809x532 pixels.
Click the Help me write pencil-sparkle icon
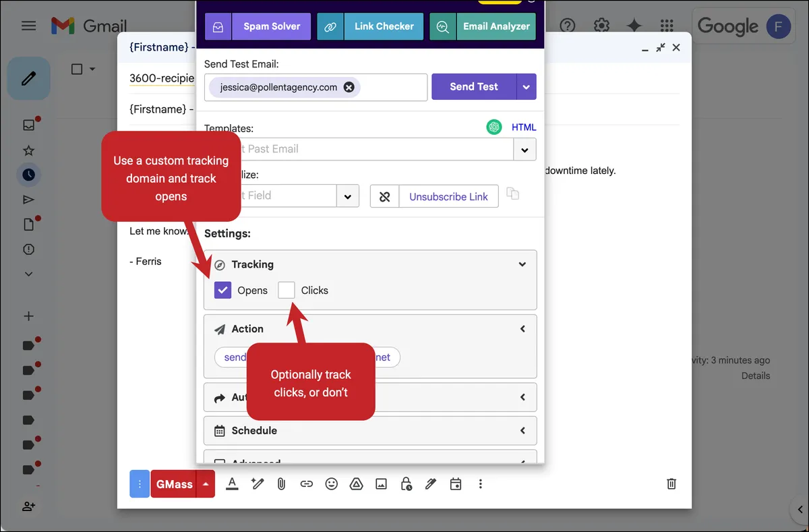pyautogui.click(x=257, y=483)
